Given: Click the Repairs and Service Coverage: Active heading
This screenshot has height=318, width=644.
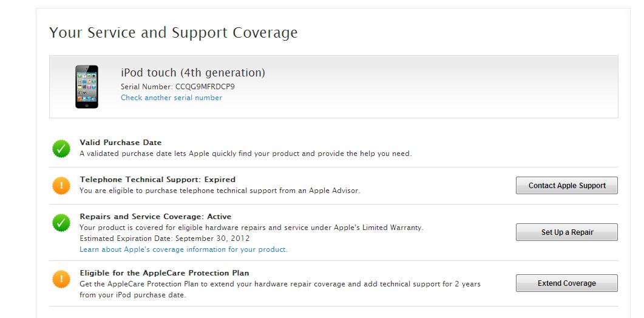Looking at the screenshot, I should point(155,217).
